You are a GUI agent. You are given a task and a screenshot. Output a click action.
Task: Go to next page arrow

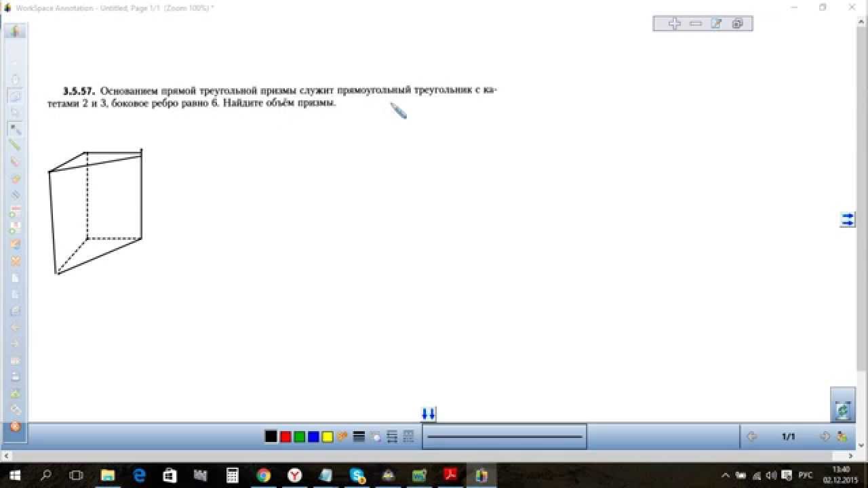[x=825, y=436]
